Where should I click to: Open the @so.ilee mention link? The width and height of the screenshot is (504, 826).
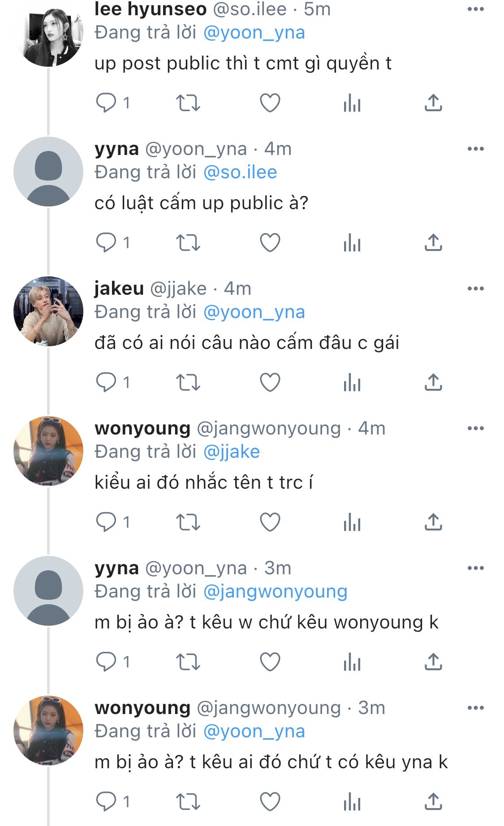[240, 172]
